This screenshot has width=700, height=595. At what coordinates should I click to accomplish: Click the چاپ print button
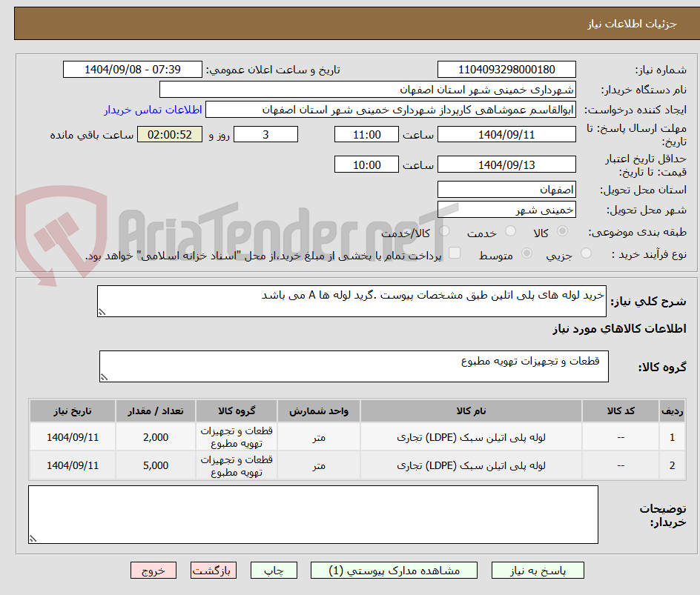point(274,571)
